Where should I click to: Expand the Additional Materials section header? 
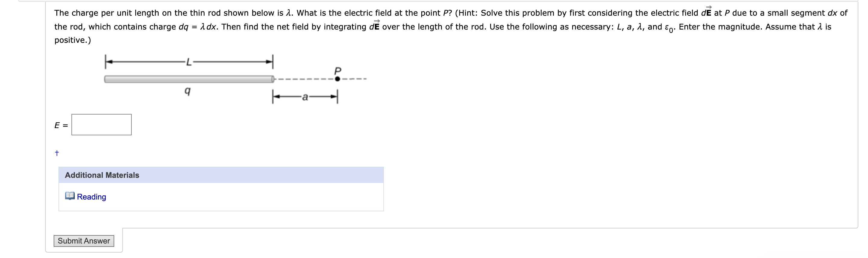click(102, 175)
